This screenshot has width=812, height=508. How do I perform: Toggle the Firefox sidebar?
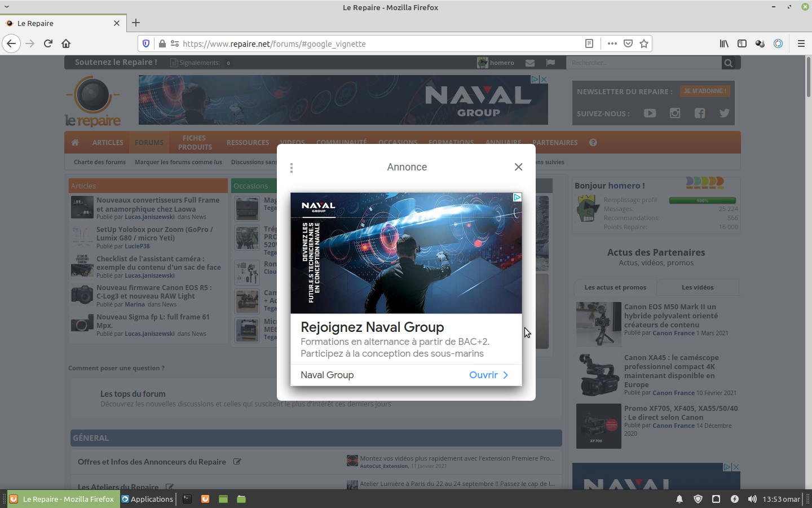[742, 43]
